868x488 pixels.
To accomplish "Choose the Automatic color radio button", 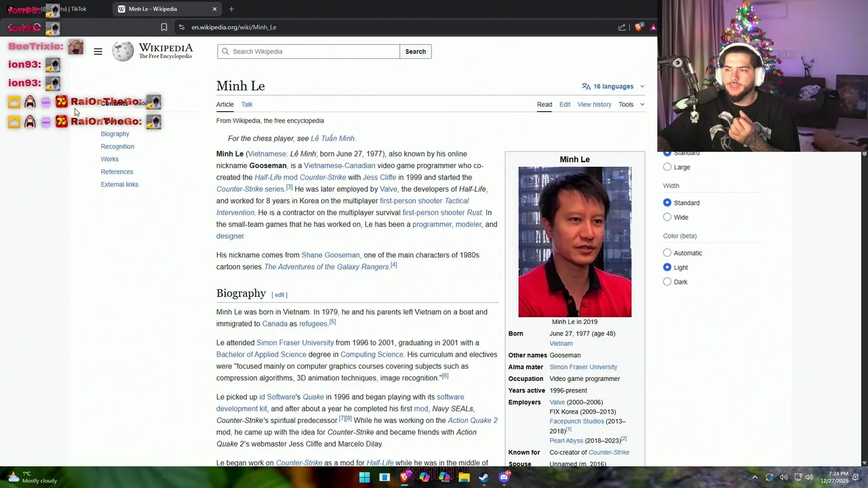I will coord(667,253).
